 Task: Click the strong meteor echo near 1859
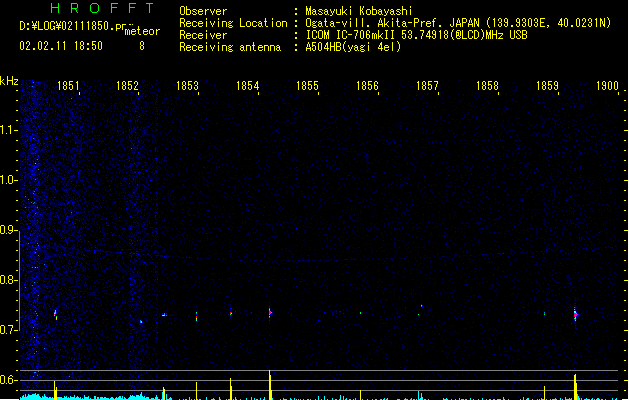575,315
